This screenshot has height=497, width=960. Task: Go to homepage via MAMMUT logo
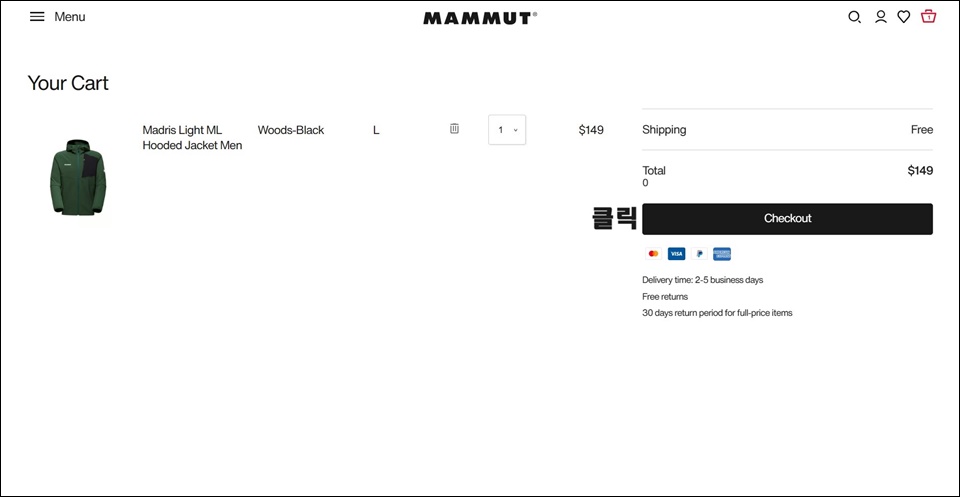click(480, 18)
